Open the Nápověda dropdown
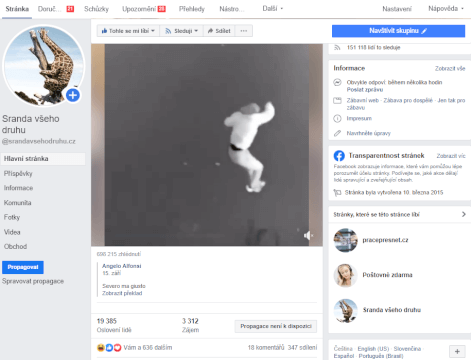Image resolution: width=471 pixels, height=360 pixels. pyautogui.click(x=446, y=9)
